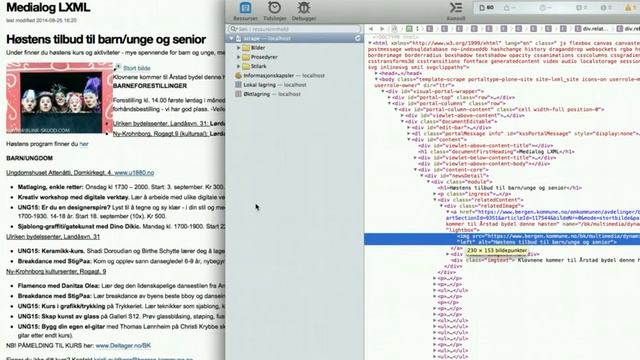Expand the head element in DOM tree
Screen dimensions: 640x360
click(376, 73)
